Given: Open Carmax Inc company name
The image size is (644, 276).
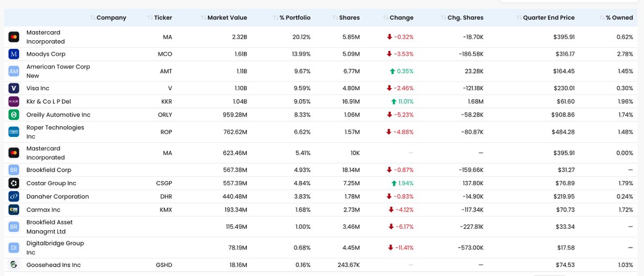Looking at the screenshot, I should [43, 210].
